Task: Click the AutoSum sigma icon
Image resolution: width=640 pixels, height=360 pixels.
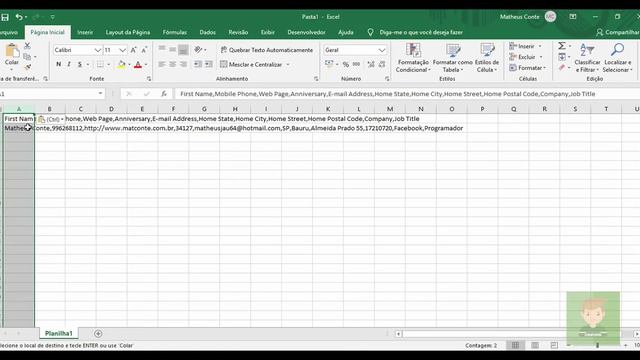Action: click(562, 46)
